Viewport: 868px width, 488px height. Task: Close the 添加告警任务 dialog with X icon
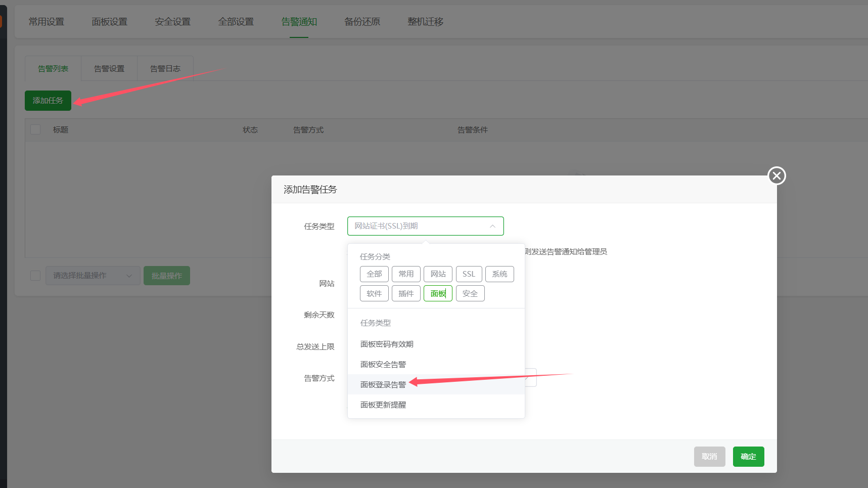pos(776,176)
